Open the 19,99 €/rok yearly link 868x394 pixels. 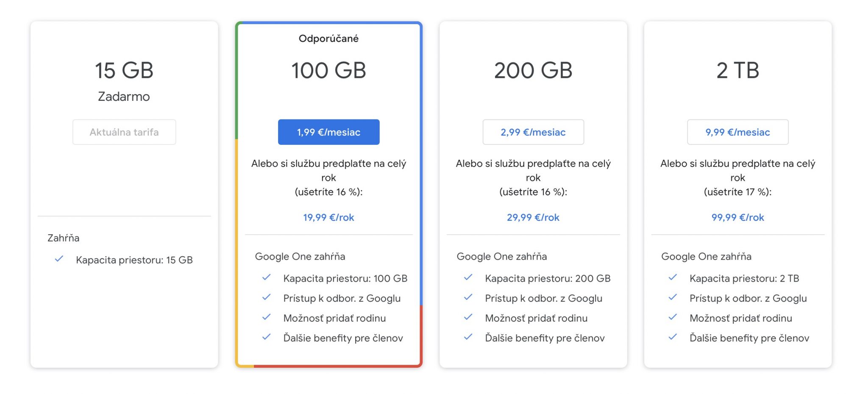click(x=328, y=217)
